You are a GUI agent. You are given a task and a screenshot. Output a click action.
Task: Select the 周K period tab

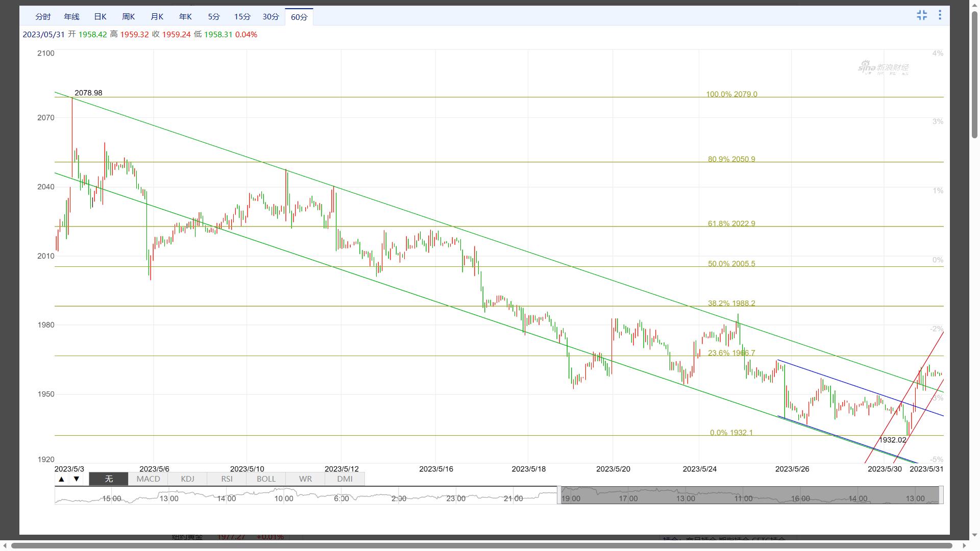coord(129,17)
